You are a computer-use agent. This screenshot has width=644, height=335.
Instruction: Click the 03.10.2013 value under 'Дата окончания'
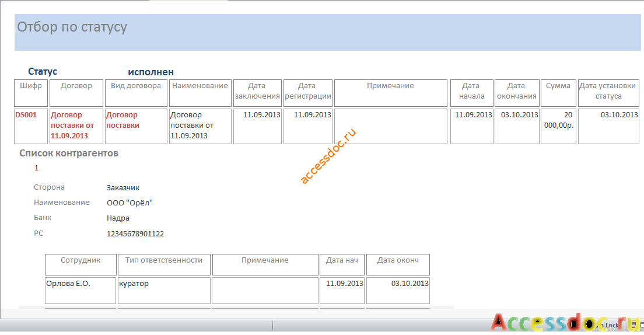(517, 126)
